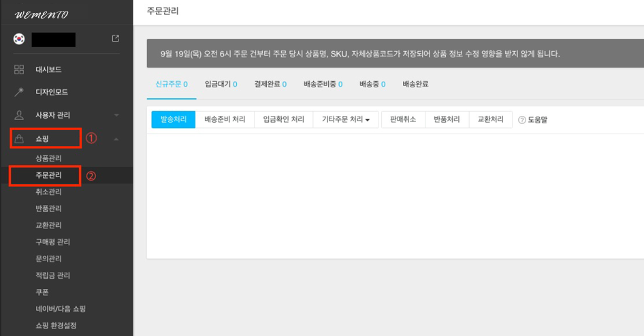644x336 pixels.
Task: Open 쇼핑 menu
Action: pos(42,138)
